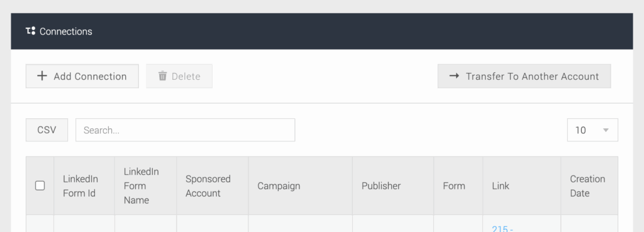644x232 pixels.
Task: Click the arrow icon on Transfer button
Action: tap(454, 76)
